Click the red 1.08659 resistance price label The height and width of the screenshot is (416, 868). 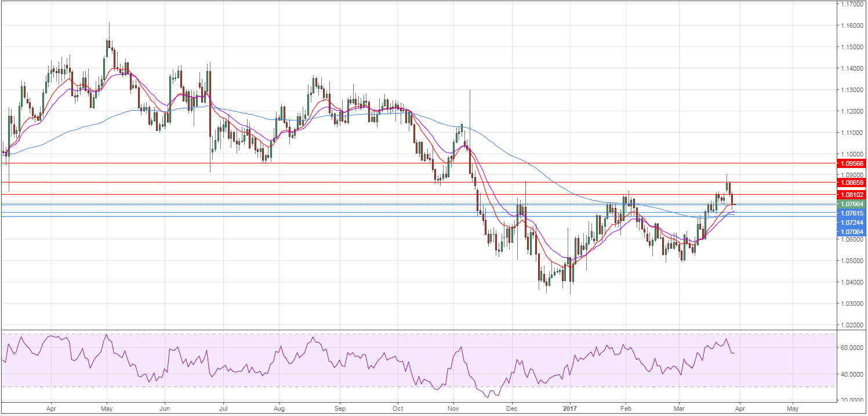tap(852, 183)
